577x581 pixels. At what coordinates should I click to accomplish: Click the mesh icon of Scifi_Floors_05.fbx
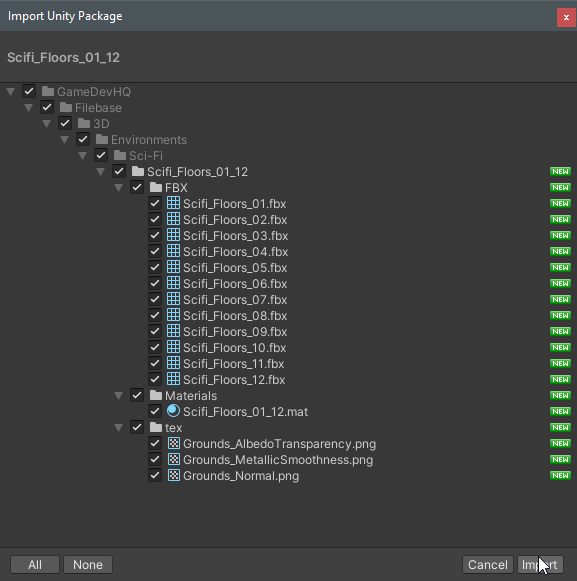tap(173, 267)
